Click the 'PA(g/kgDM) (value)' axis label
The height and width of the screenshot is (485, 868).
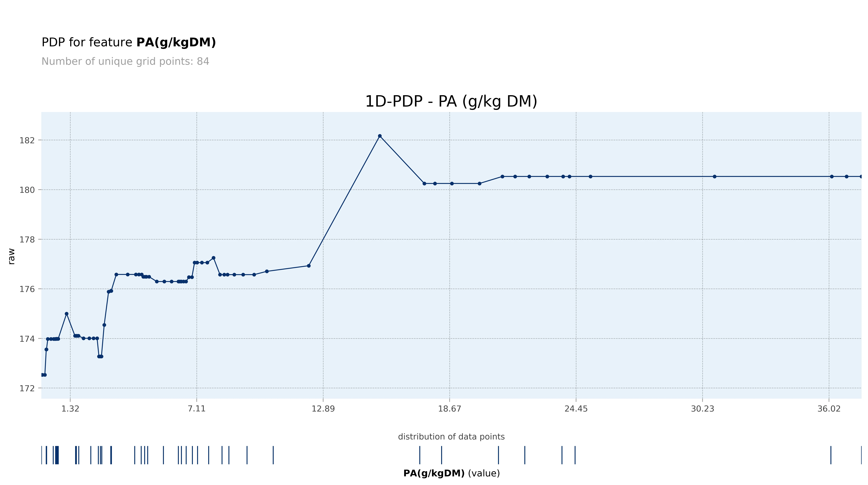click(451, 473)
